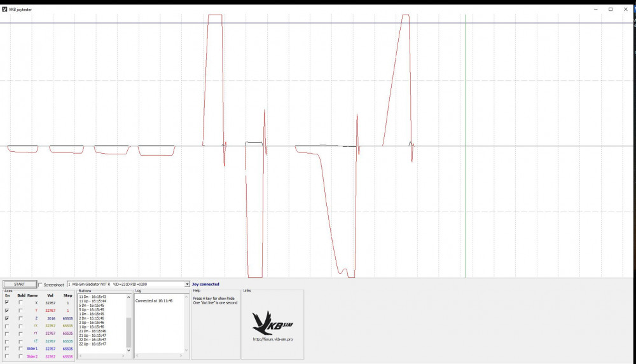Click the Log box scroll-up arrow
This screenshot has height=364, width=636.
click(186, 297)
